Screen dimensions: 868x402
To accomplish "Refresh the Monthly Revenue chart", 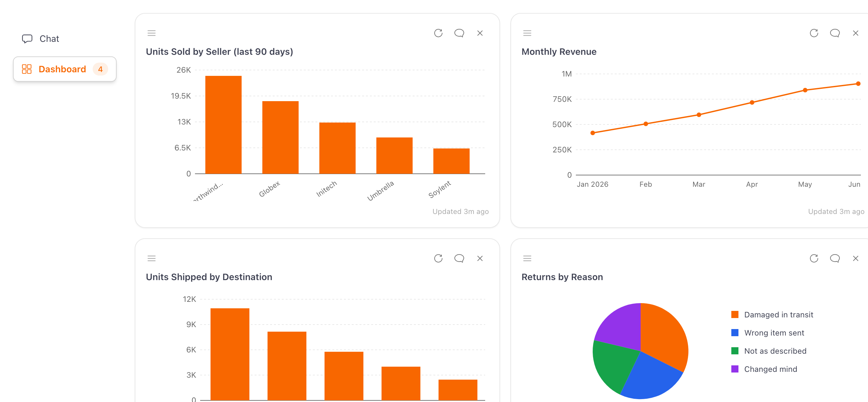I will coord(814,33).
